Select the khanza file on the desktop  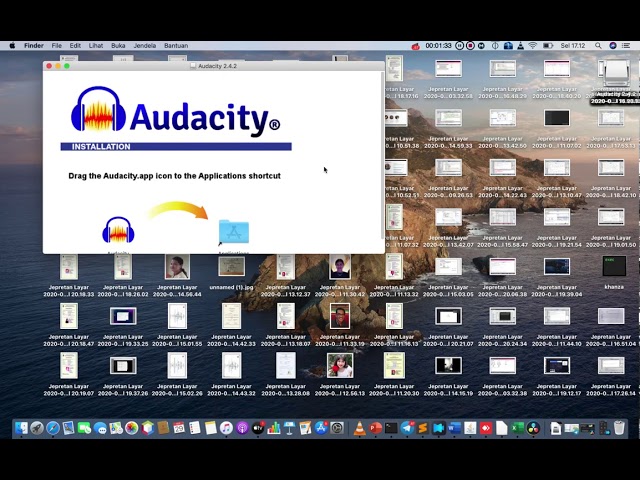coord(614,266)
